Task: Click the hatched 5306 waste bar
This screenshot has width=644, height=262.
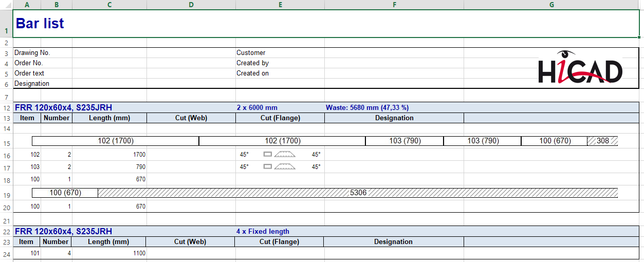Action: coord(358,193)
